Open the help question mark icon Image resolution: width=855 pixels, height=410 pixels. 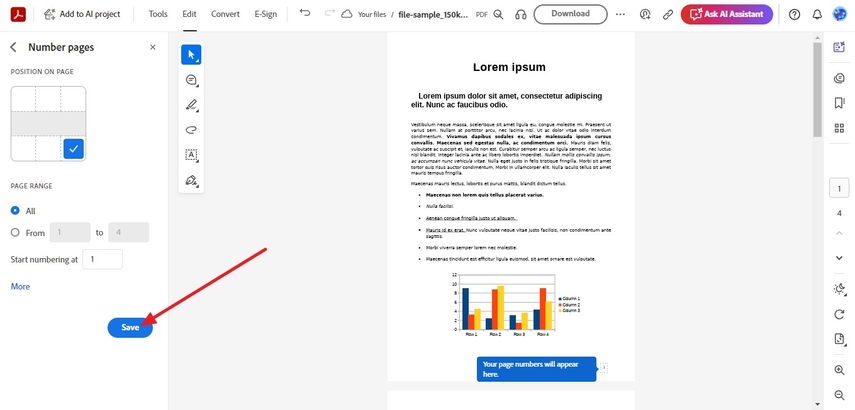tap(794, 15)
